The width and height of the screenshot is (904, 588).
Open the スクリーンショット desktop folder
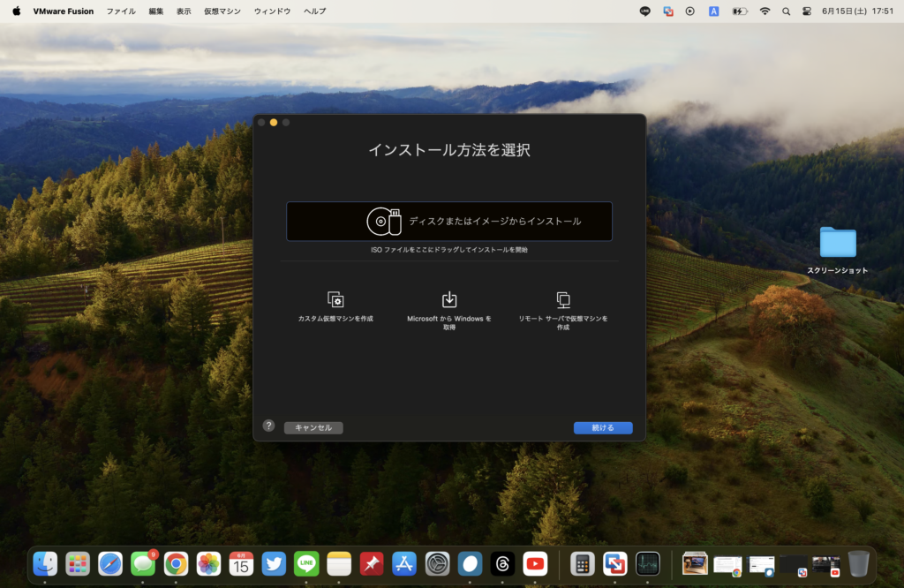[x=837, y=243]
